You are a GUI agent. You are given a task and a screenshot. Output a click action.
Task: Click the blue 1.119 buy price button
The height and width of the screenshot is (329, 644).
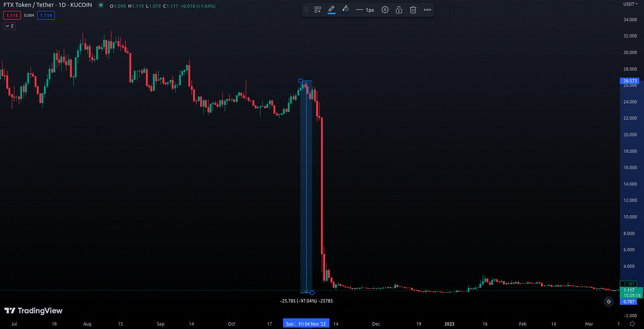point(46,15)
